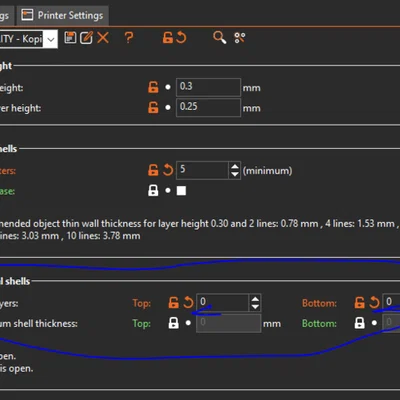Reset perimeters value with the orange arrow
400x400 pixels.
168,170
